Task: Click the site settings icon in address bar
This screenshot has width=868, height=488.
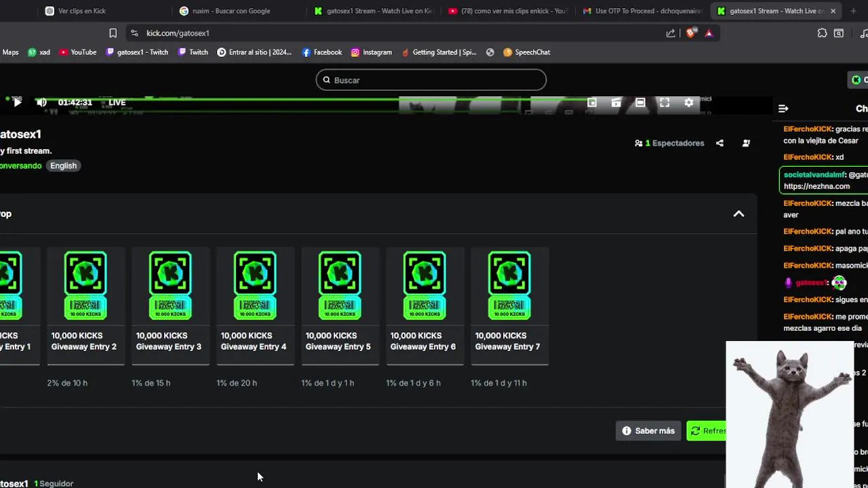Action: (134, 33)
